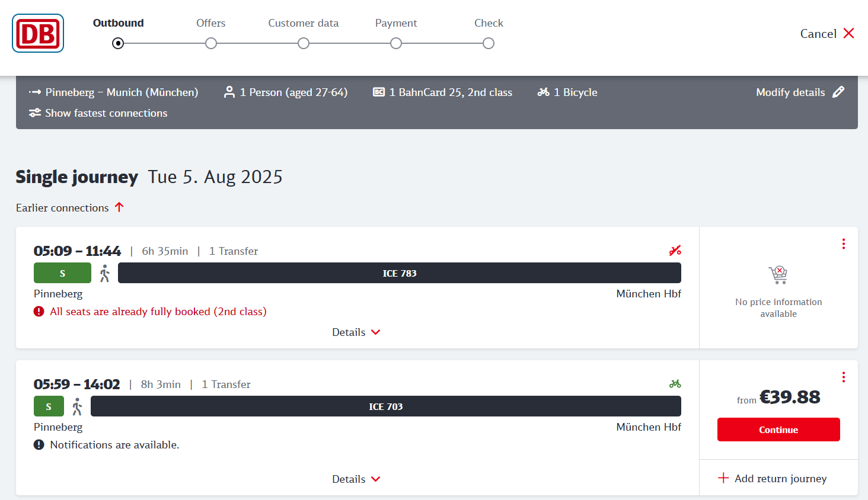Click the green bicycle icon on ICE 703
This screenshot has height=500, width=868.
(x=675, y=384)
